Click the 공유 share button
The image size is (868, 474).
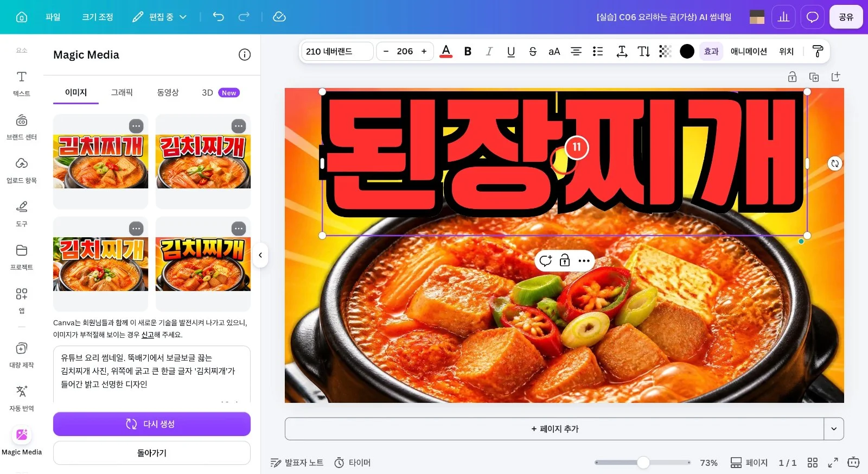(x=846, y=17)
